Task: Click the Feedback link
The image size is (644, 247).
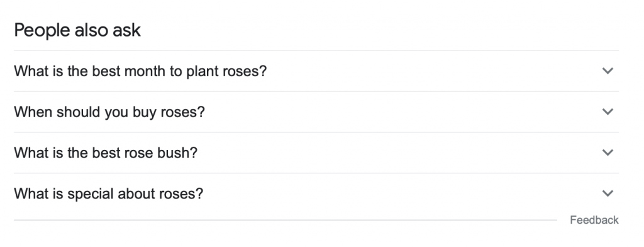Action: [x=594, y=221]
